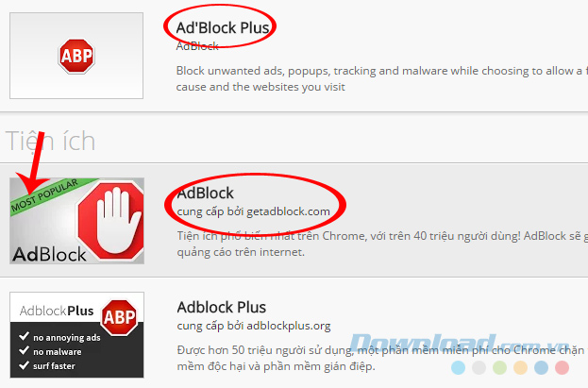The width and height of the screenshot is (588, 388).
Task: Select the light blue circle swatch
Action: click(x=458, y=368)
